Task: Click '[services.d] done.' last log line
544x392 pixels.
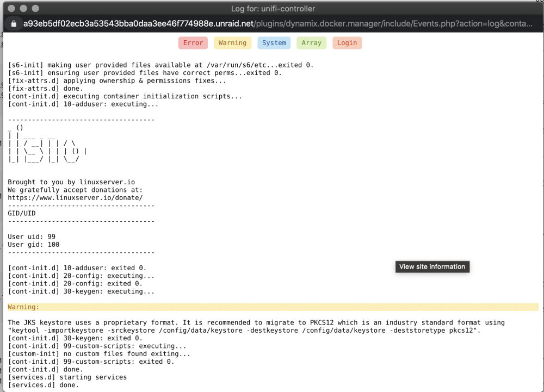Action: pos(44,385)
